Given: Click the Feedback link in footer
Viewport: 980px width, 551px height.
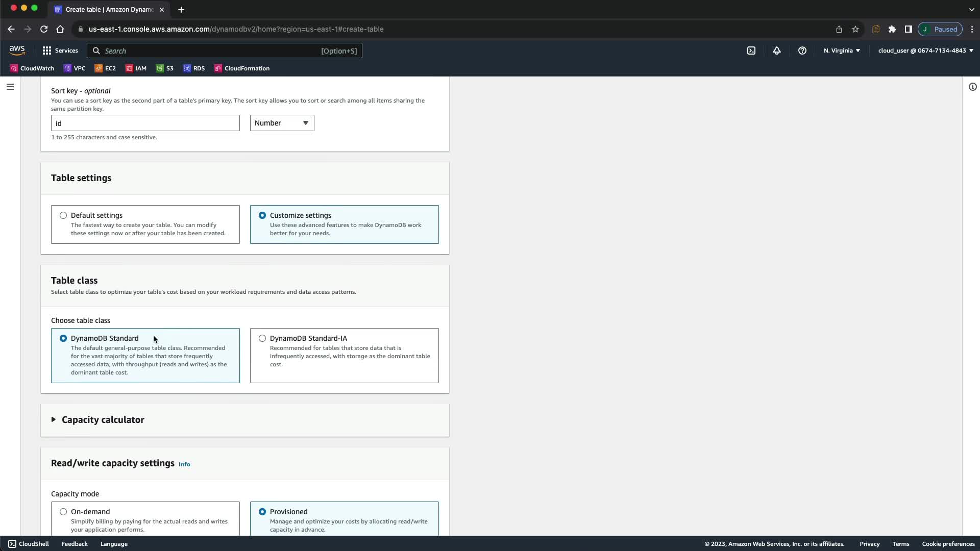Looking at the screenshot, I should point(75,544).
